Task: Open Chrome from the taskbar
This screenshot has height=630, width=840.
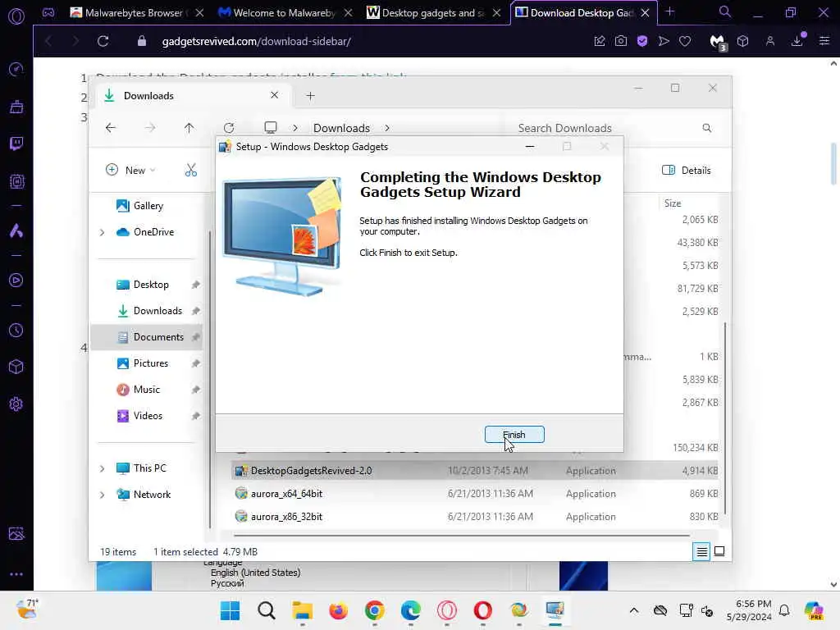Action: [374, 610]
